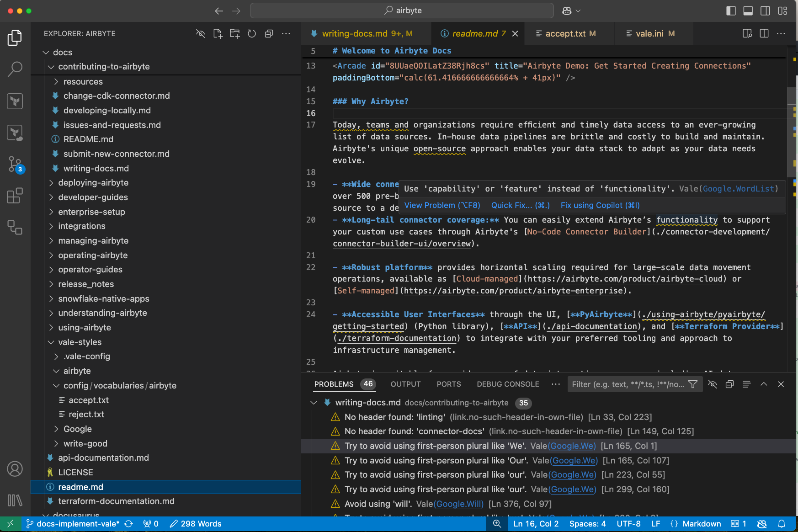798x532 pixels.
Task: Open the Google.WordList rule link
Action: tap(738, 189)
